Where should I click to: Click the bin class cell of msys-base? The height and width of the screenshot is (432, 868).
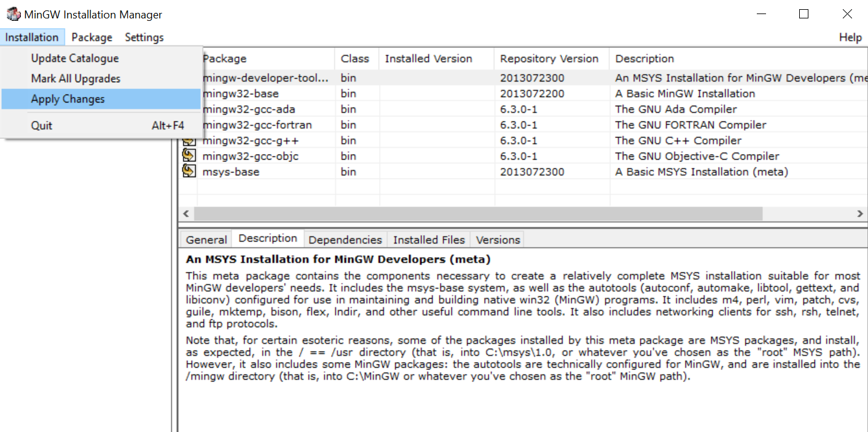point(348,171)
